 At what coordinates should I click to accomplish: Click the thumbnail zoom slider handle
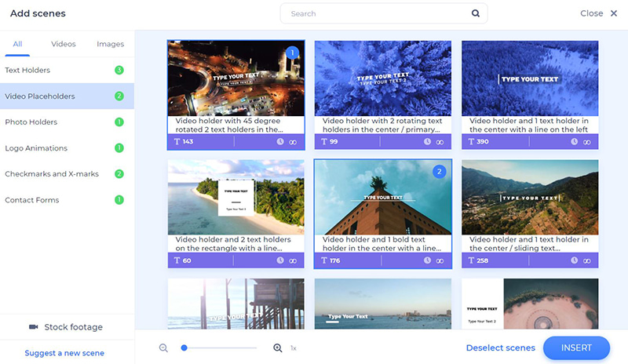184,348
